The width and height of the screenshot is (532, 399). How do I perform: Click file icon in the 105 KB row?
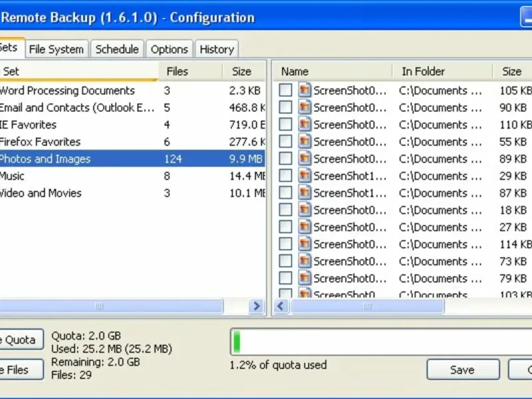305,90
